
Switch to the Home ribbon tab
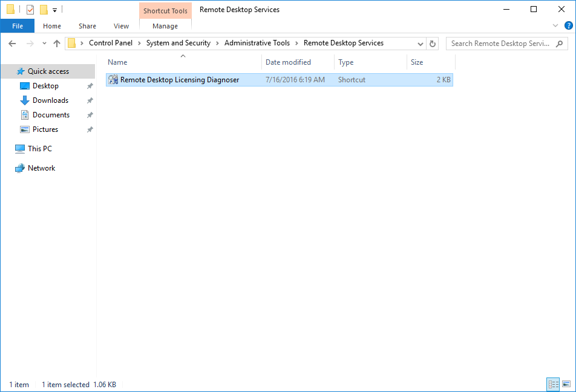point(52,26)
